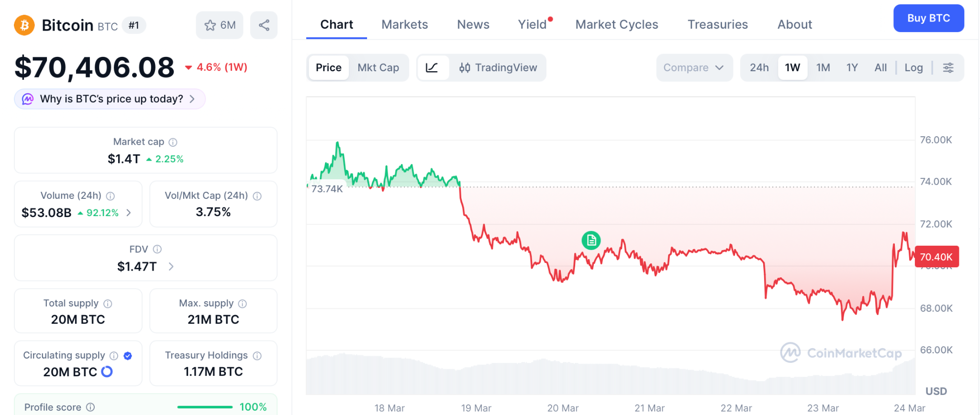Click the green news document marker on chart
The height and width of the screenshot is (415, 980).
tap(591, 240)
